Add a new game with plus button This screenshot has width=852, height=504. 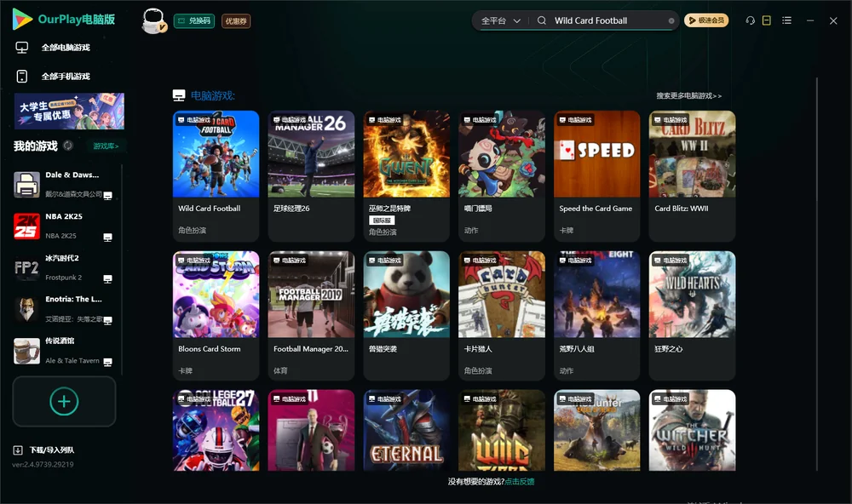click(64, 401)
